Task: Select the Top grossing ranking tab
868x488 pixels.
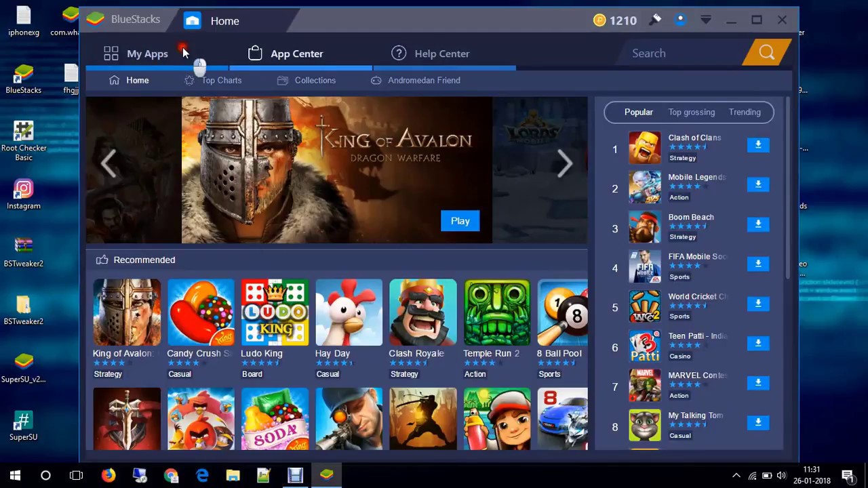Action: pos(691,113)
